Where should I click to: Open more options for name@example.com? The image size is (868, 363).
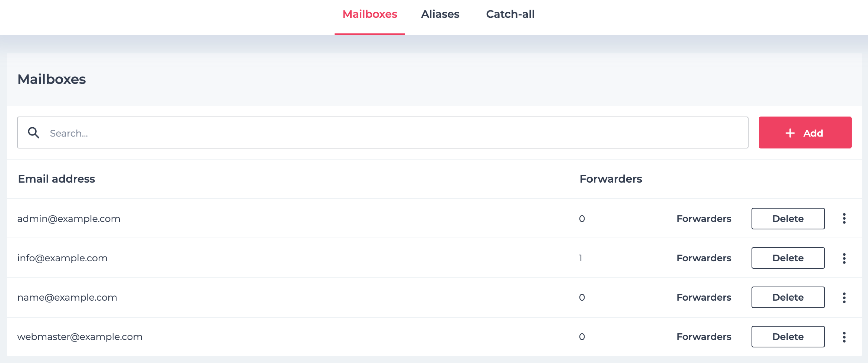(x=844, y=297)
